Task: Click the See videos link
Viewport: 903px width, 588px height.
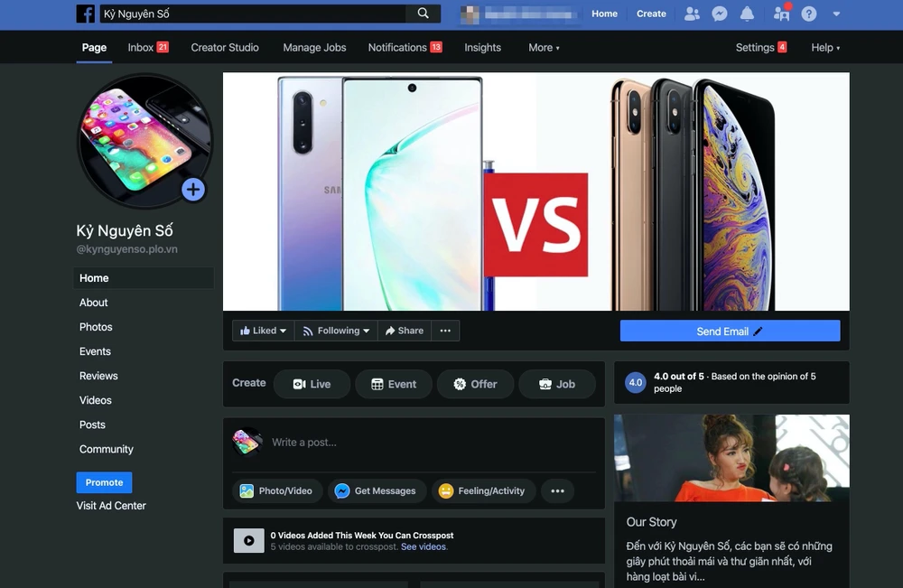Action: (x=424, y=546)
